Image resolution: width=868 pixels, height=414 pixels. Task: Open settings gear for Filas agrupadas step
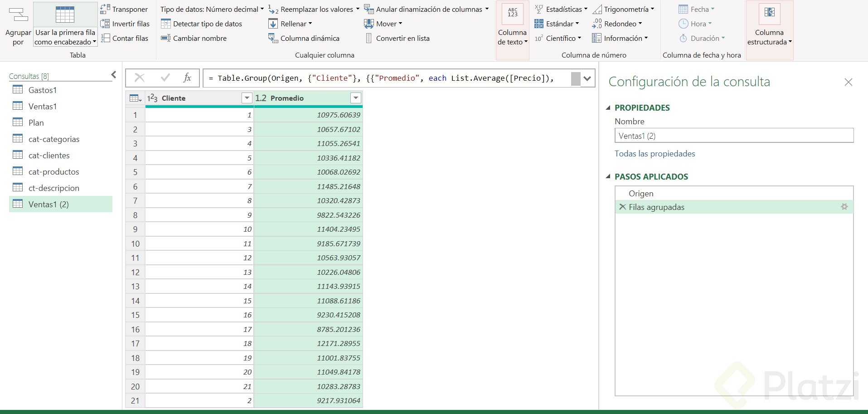pyautogui.click(x=844, y=207)
